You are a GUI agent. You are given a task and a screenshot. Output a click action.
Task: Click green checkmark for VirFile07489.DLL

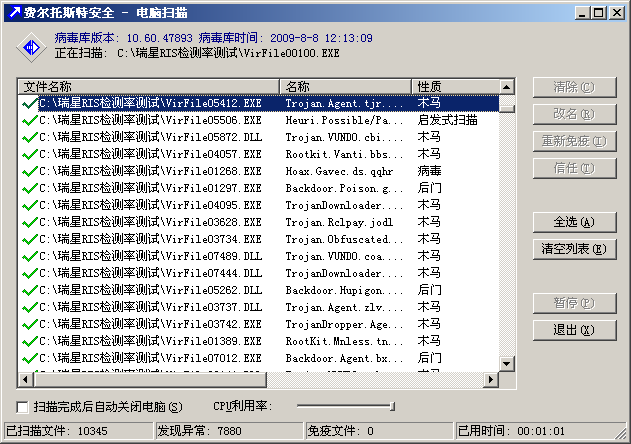30,256
